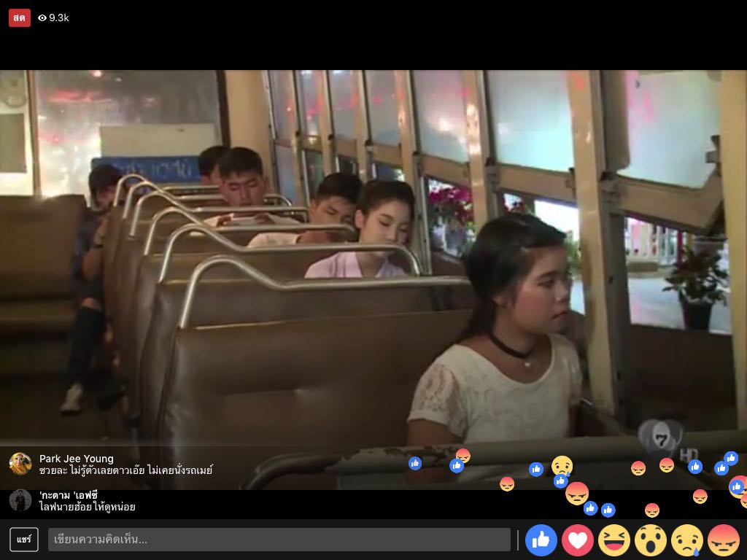Open 'กะดาม 'เอฟซี commenter avatar
The height and width of the screenshot is (560, 747).
tap(20, 500)
